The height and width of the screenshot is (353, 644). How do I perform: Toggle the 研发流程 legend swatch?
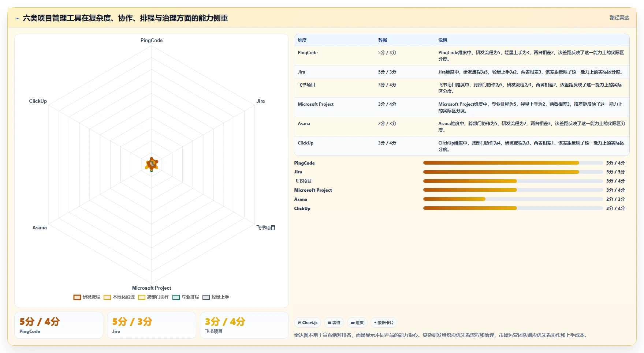point(77,297)
